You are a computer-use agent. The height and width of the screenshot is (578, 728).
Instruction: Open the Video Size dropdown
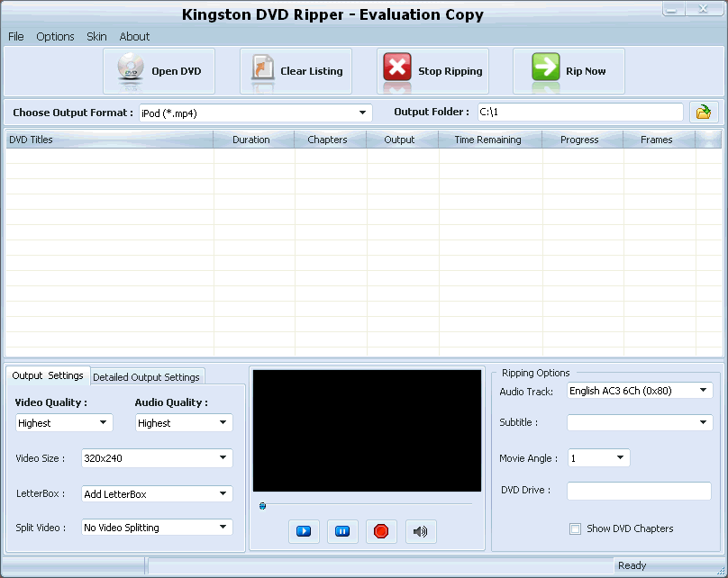pyautogui.click(x=157, y=458)
